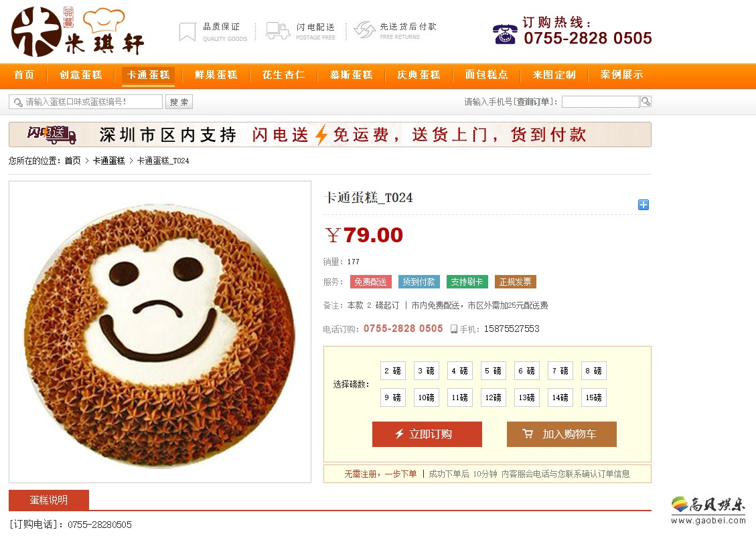
Task: Click the blue plus share icon
Action: coord(644,205)
